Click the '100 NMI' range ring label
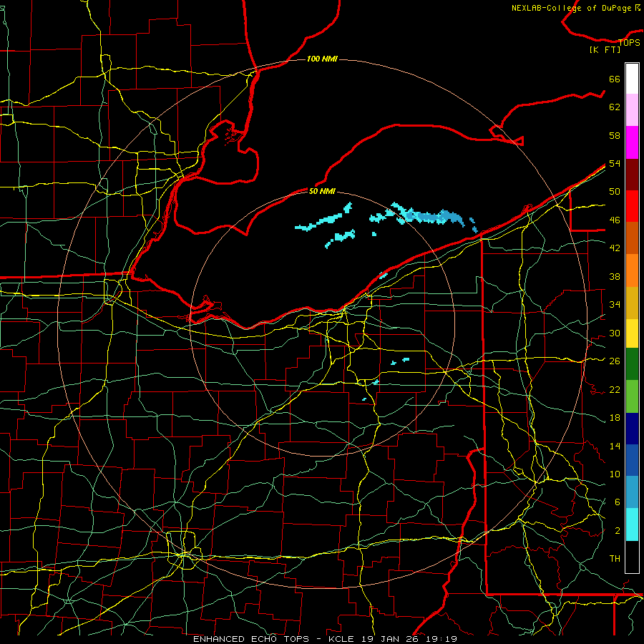The width and height of the screenshot is (644, 644). (322, 59)
